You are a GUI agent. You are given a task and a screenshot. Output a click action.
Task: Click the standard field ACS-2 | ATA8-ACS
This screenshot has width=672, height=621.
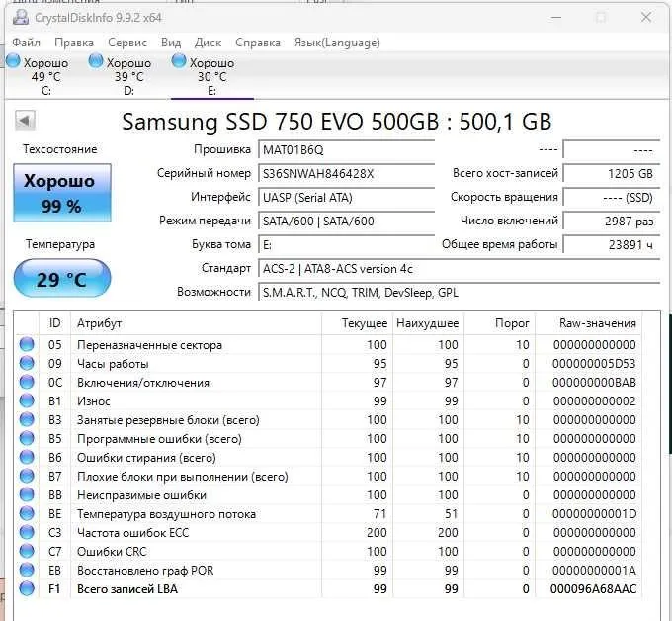pos(459,269)
